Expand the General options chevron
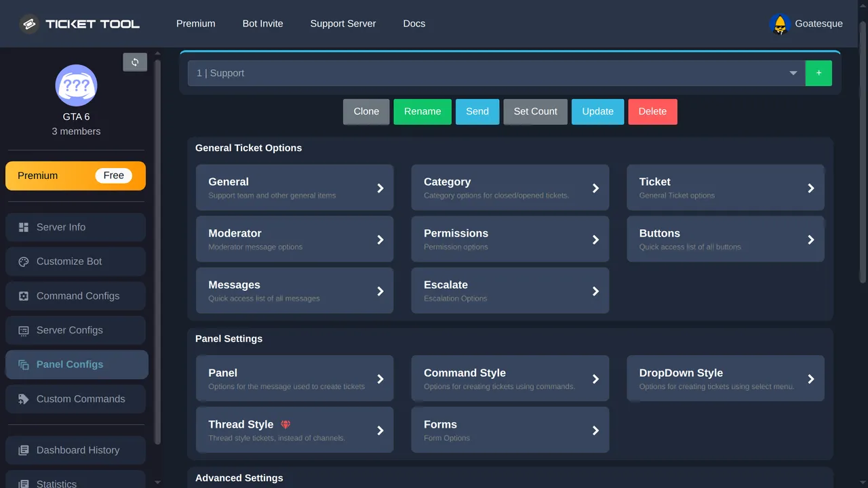868x488 pixels. (x=380, y=188)
